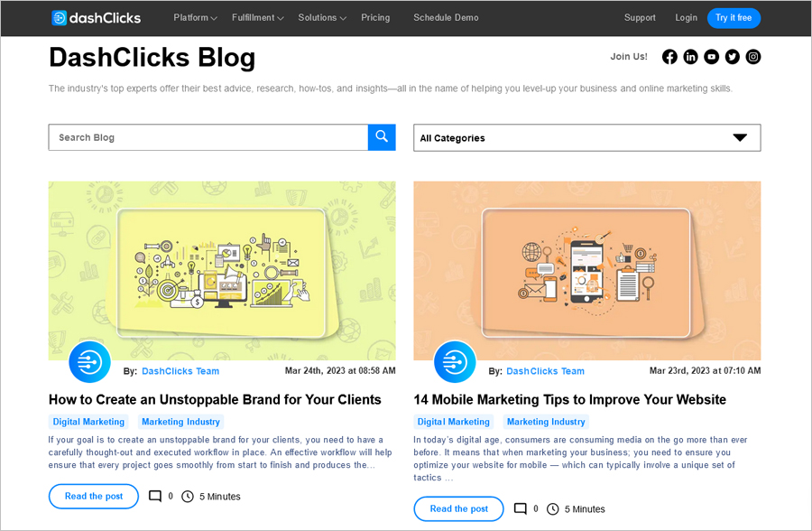The image size is (812, 531).
Task: Click clock icon on Mobile Marketing post
Action: click(552, 508)
